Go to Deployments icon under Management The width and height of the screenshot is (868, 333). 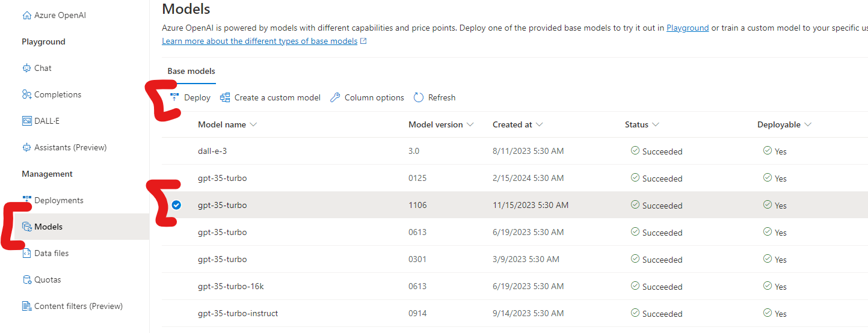coord(26,200)
